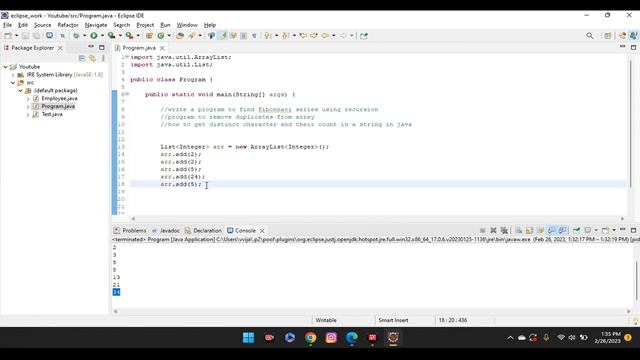Image resolution: width=640 pixels, height=360 pixels.
Task: Click the Last Edit Location arrow icon
Action: click(303, 36)
